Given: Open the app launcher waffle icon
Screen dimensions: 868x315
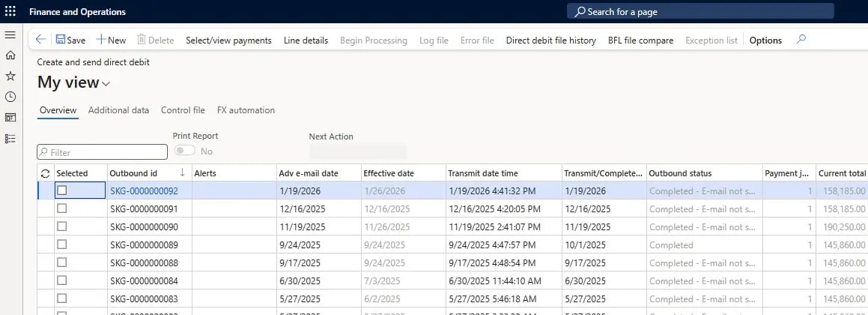Looking at the screenshot, I should 10,11.
